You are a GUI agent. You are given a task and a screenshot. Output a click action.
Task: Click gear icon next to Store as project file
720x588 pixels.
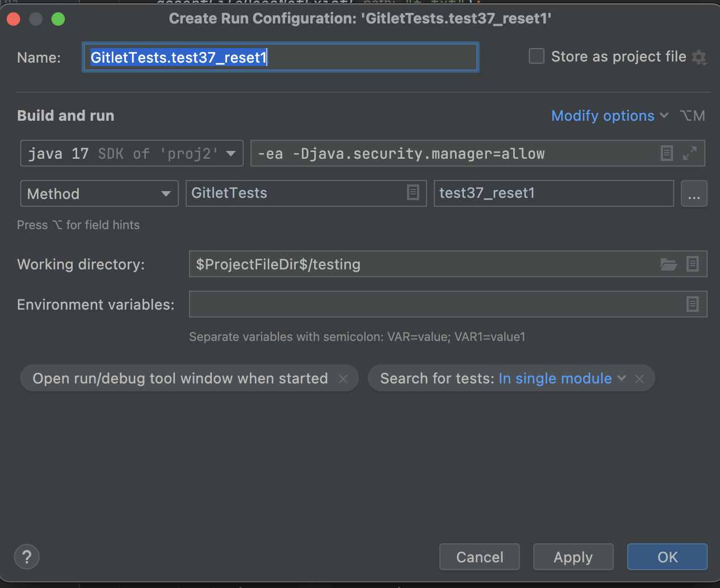(x=699, y=57)
